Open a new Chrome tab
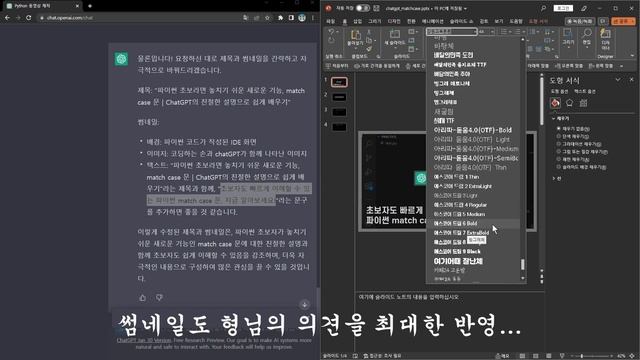This screenshot has height=360, width=640. point(90,6)
